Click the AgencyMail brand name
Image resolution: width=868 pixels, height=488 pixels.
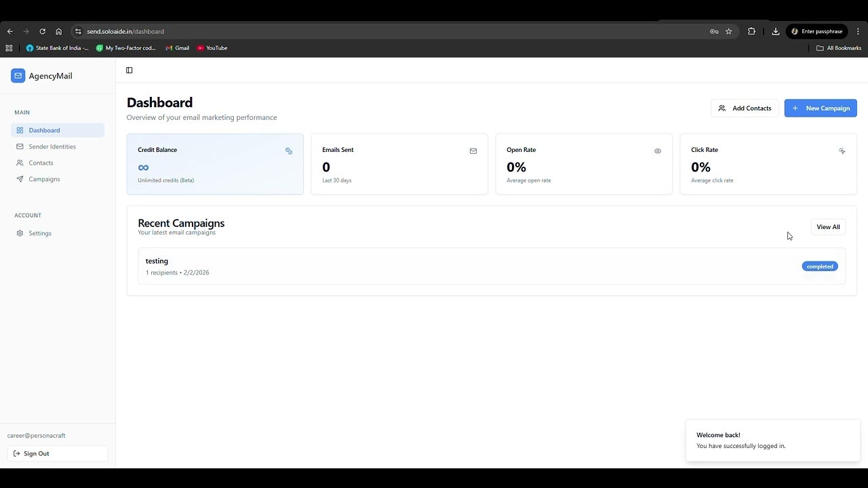[50, 76]
